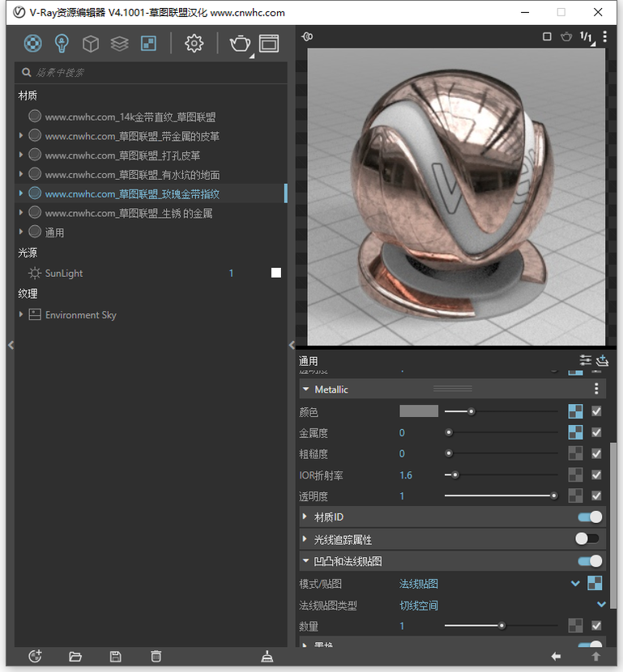The image size is (623, 672).
Task: Collapse the Metallic section arrow
Action: pyautogui.click(x=305, y=389)
